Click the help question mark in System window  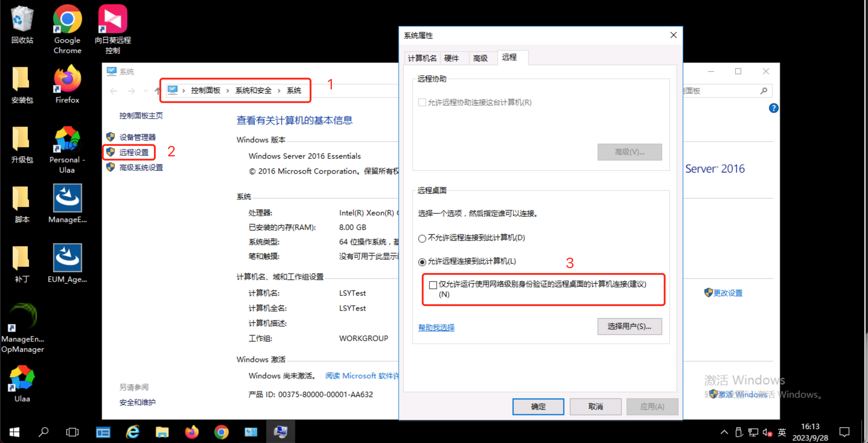click(773, 108)
